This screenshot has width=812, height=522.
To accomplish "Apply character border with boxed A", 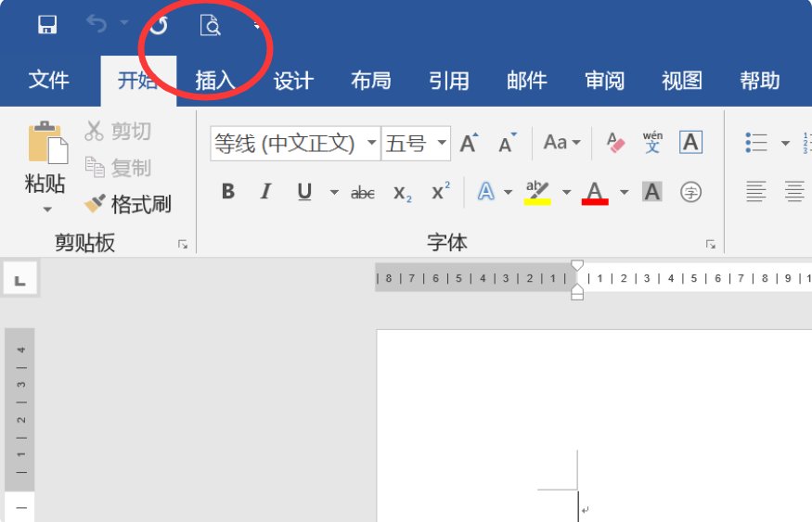I will point(690,142).
